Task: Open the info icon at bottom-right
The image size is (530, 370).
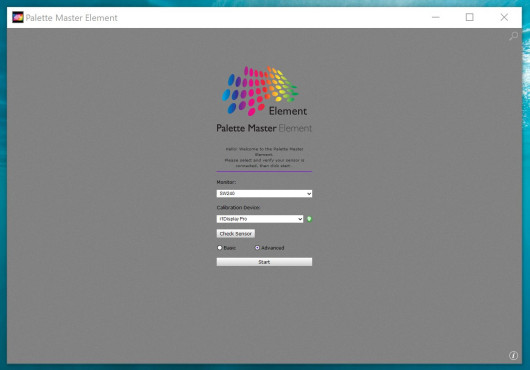Action: click(513, 355)
